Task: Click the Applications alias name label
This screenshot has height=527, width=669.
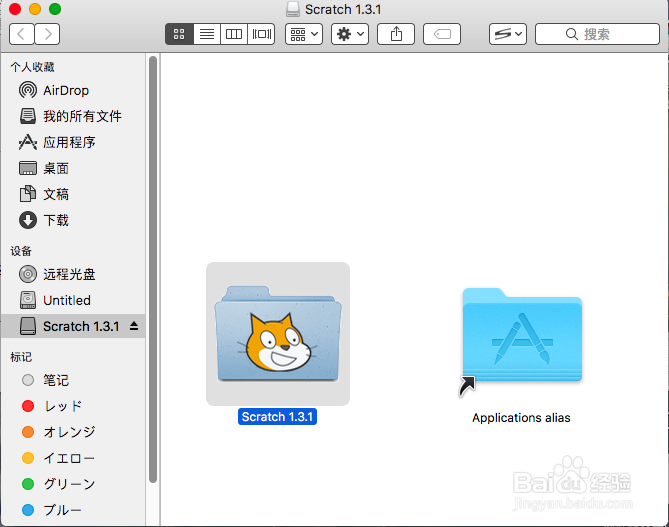Action: (521, 418)
